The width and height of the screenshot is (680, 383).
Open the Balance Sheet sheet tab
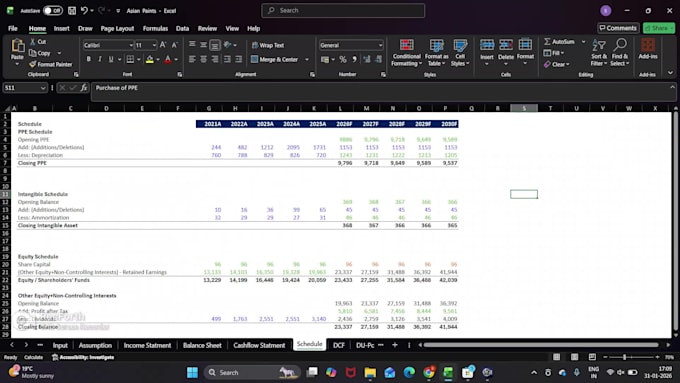tap(202, 345)
